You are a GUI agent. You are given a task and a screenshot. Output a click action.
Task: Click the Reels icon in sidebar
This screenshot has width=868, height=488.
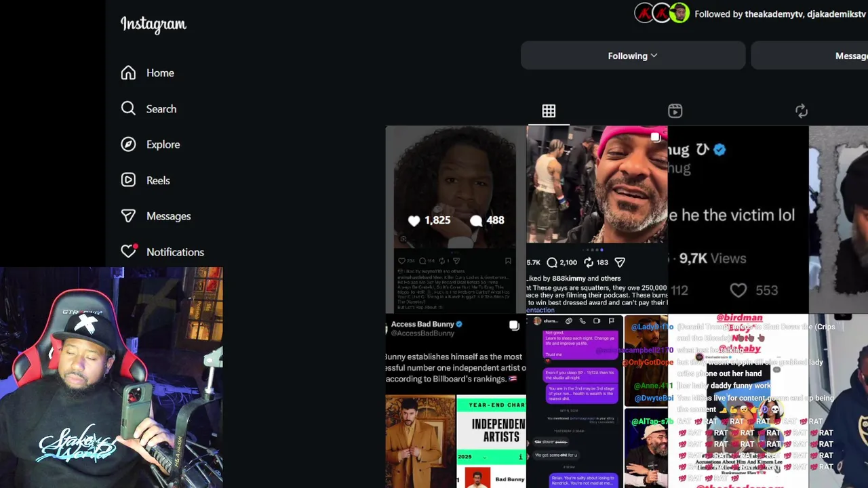click(x=128, y=180)
